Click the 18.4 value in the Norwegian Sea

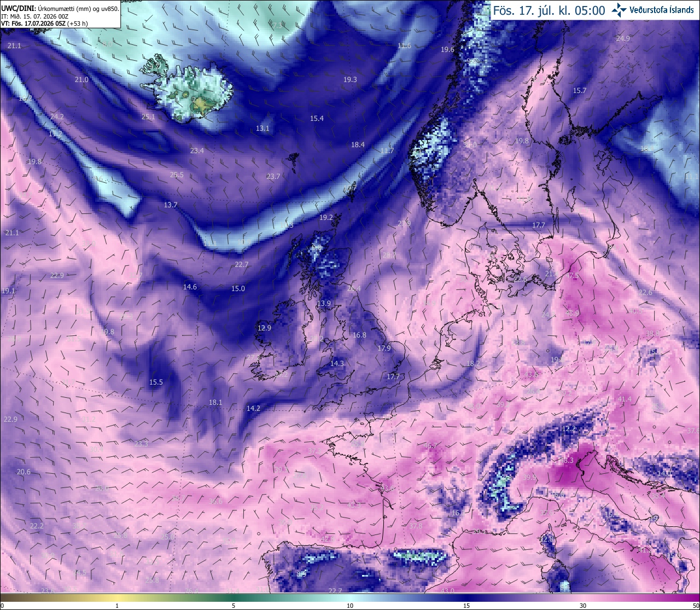pos(358,144)
